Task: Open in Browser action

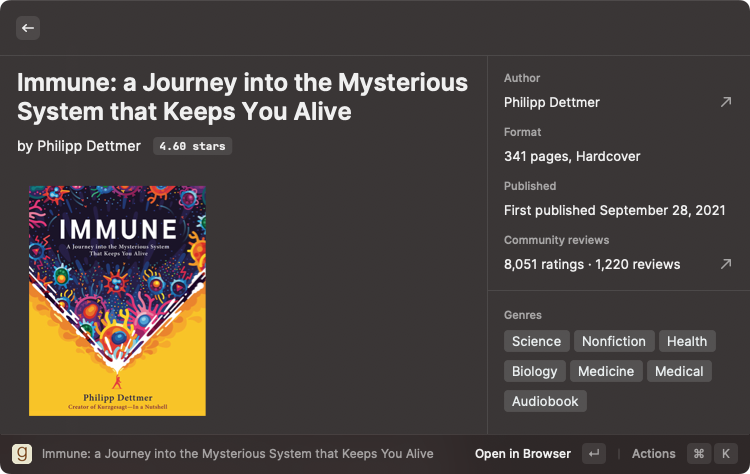Action: [x=523, y=453]
